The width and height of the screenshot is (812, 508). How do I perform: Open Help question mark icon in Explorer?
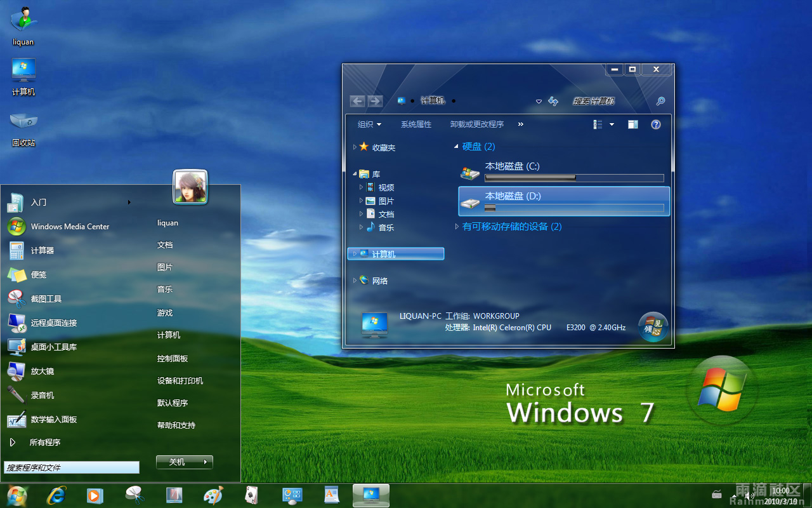[656, 124]
